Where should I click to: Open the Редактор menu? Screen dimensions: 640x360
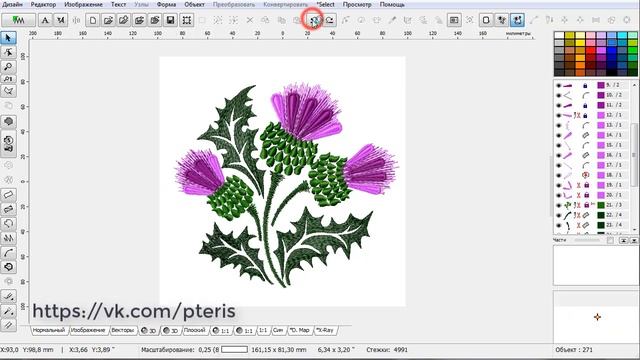pos(43,4)
